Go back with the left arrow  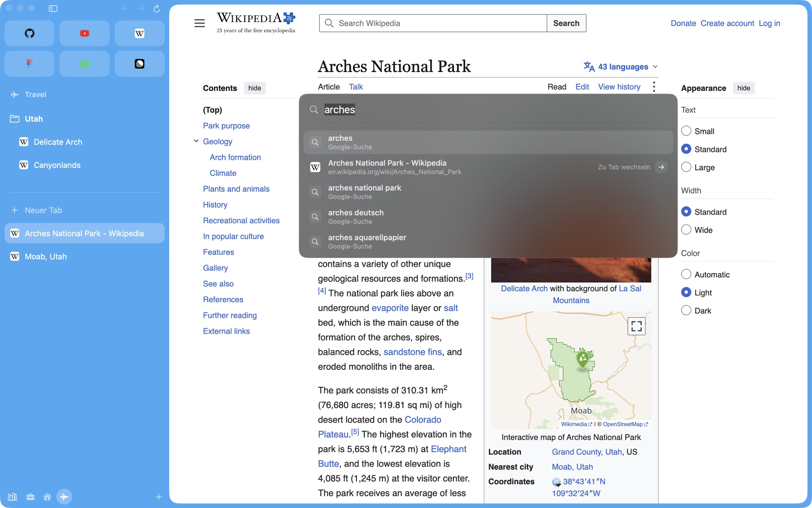pyautogui.click(x=125, y=8)
